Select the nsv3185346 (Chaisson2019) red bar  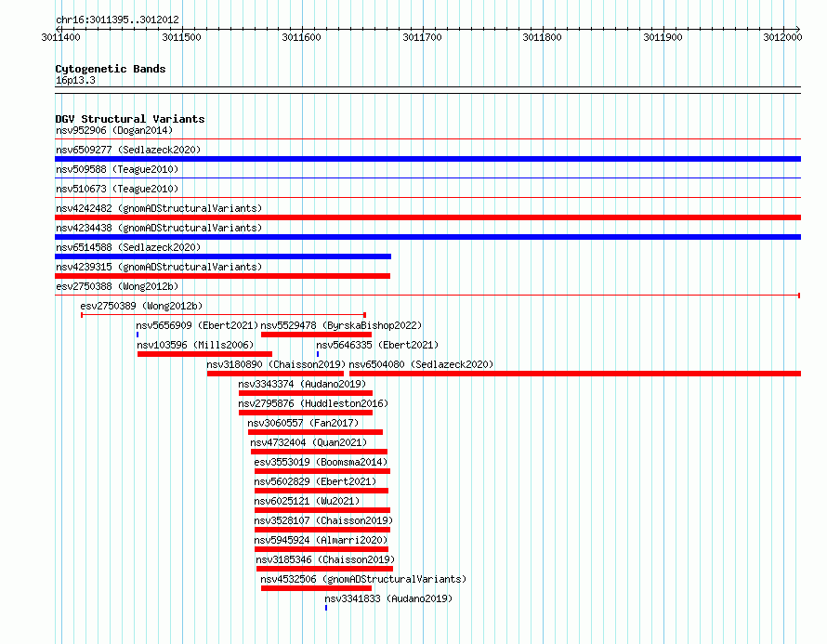[x=325, y=569]
